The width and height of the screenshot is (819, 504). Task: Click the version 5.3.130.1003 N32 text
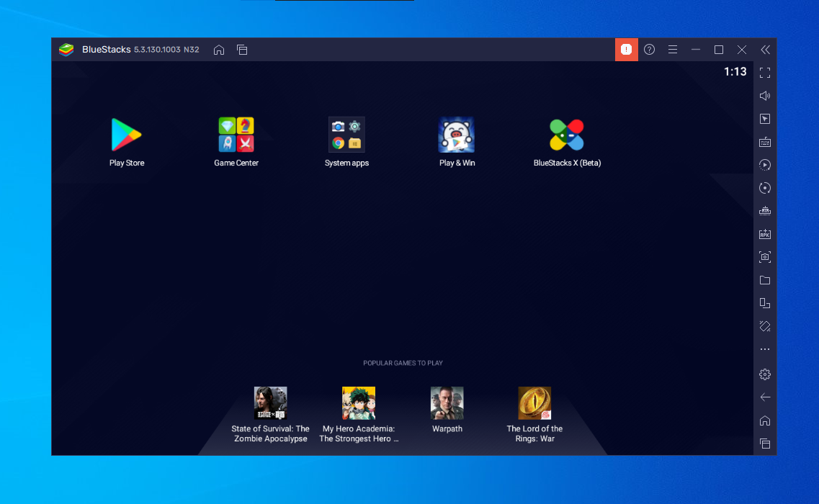coord(166,50)
